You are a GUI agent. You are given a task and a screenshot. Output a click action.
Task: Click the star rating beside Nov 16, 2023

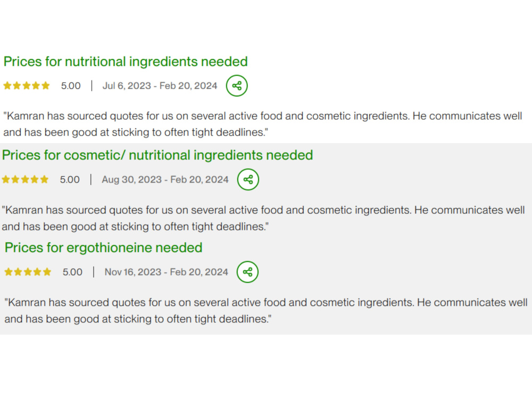pyautogui.click(x=28, y=272)
